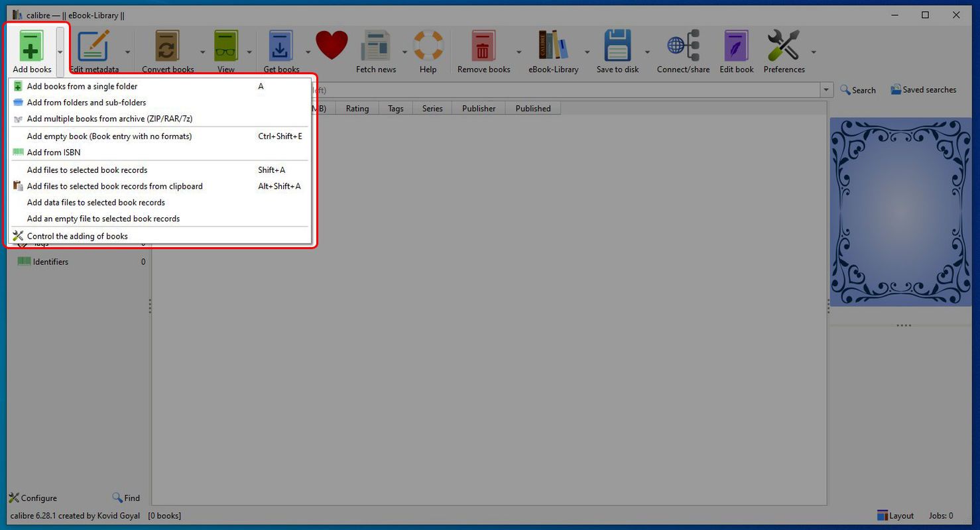Expand the Preferences dropdown arrow
The image size is (980, 530).
tap(814, 52)
